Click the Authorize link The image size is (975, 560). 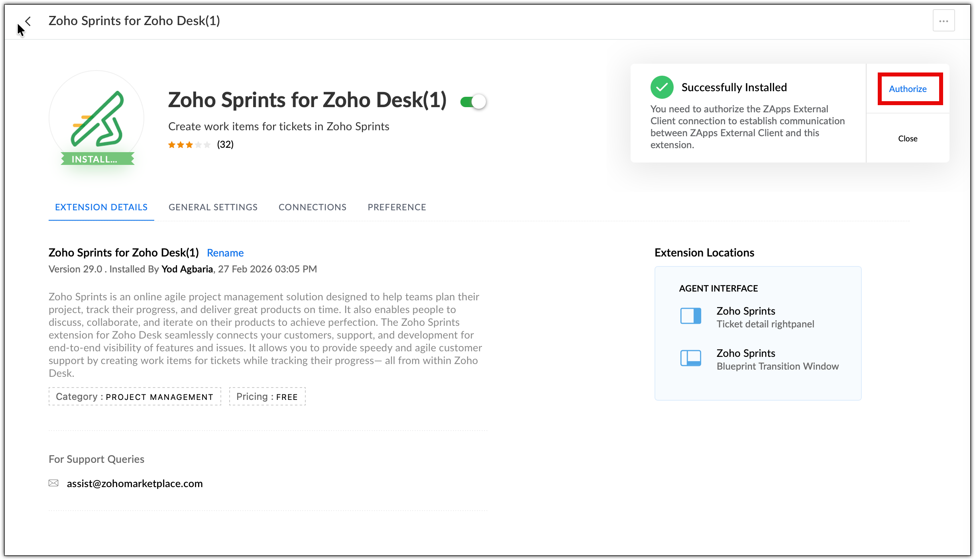[908, 89]
